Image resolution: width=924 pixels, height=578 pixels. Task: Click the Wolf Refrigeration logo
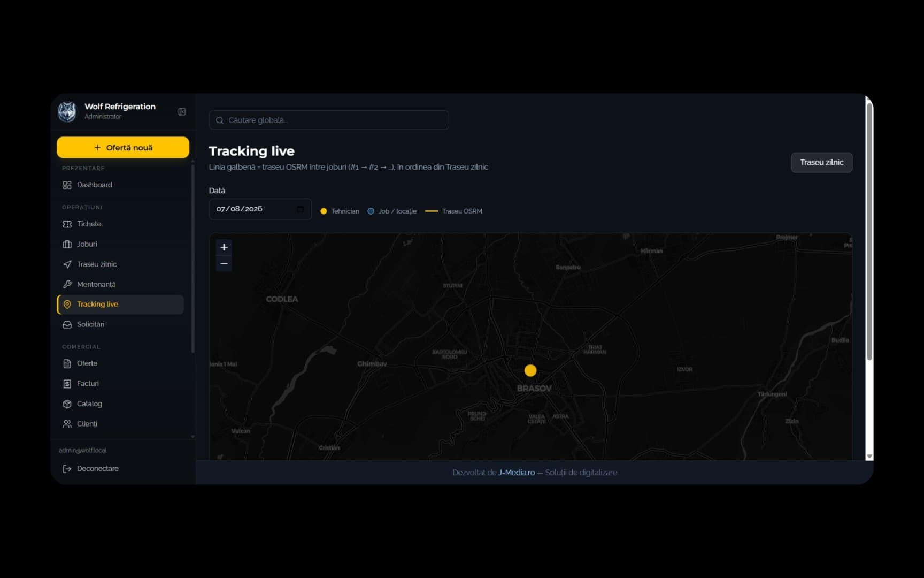point(67,112)
